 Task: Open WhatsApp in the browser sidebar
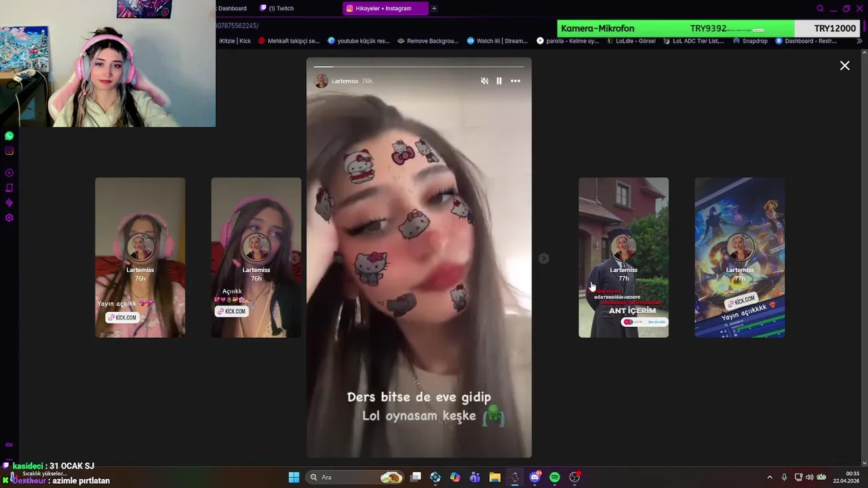click(9, 136)
